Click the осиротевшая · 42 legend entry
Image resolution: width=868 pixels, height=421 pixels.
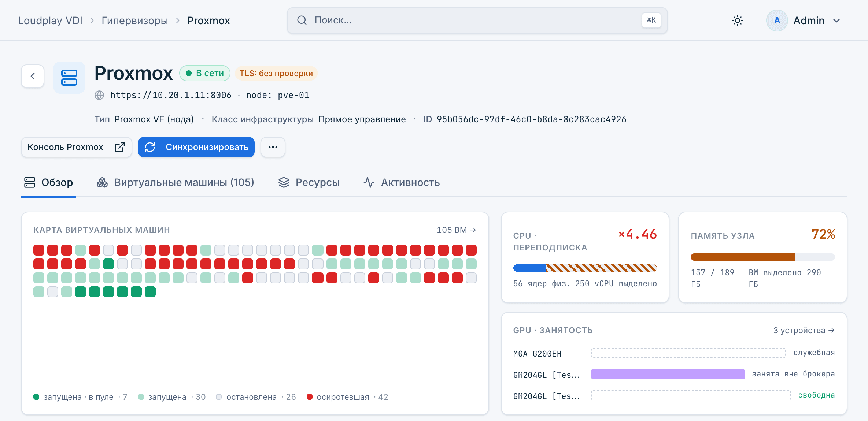tap(347, 397)
